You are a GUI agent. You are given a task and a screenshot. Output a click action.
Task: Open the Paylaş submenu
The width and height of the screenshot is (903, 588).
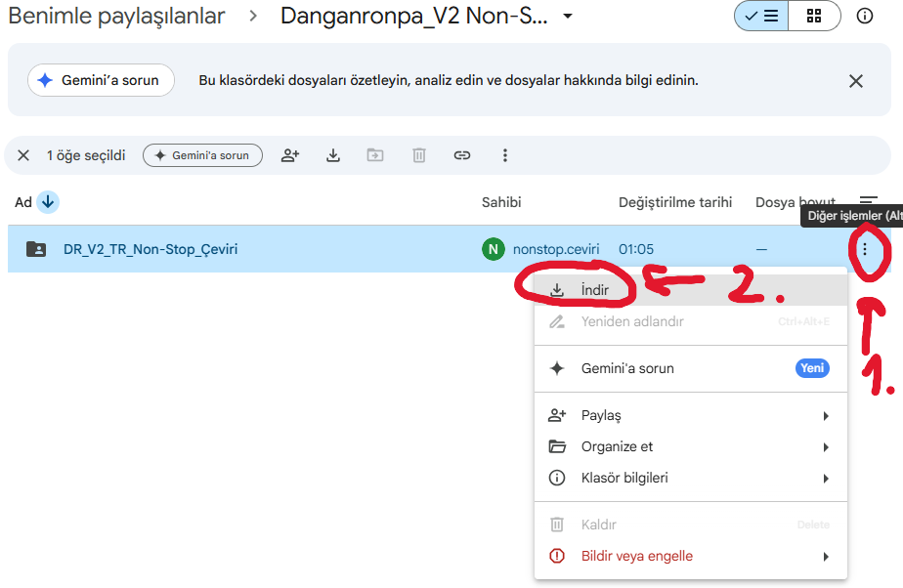pos(691,415)
